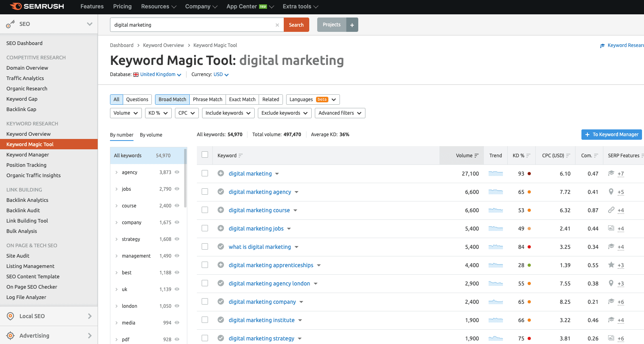Check the digital marketing row checkbox

tap(205, 173)
